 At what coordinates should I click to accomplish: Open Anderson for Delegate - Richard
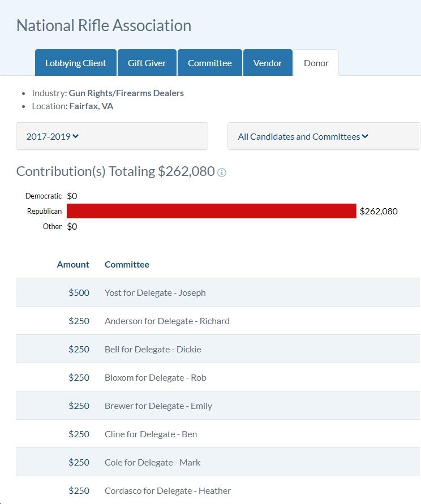tap(167, 321)
